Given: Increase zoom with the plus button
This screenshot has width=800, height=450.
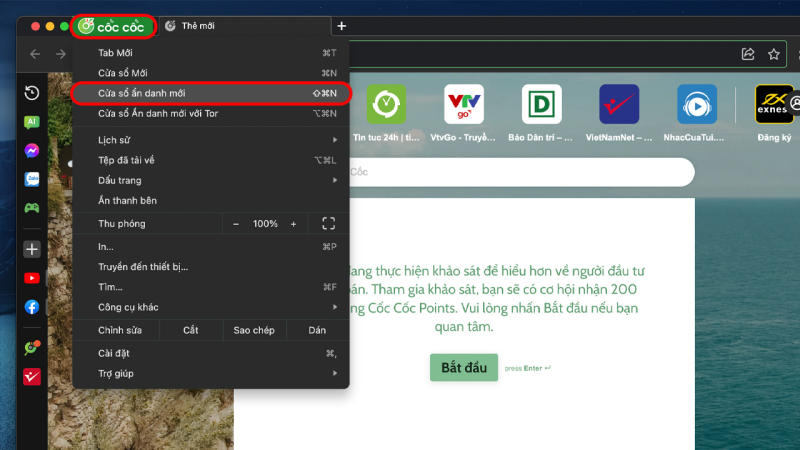Looking at the screenshot, I should point(293,224).
